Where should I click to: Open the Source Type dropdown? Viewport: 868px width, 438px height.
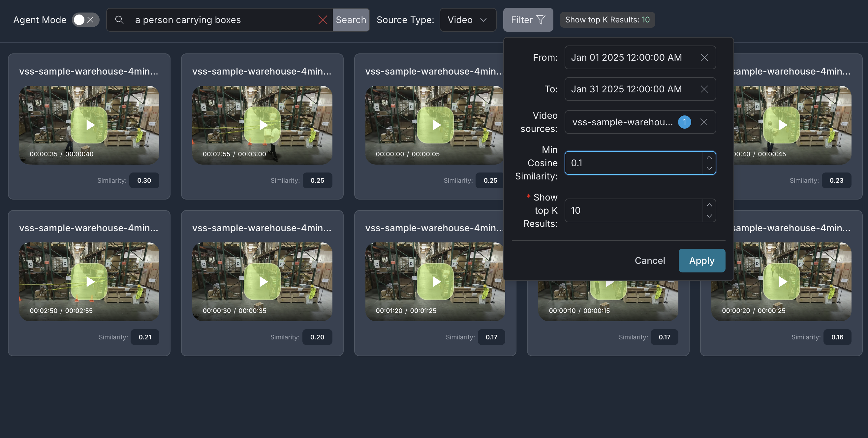pos(468,19)
